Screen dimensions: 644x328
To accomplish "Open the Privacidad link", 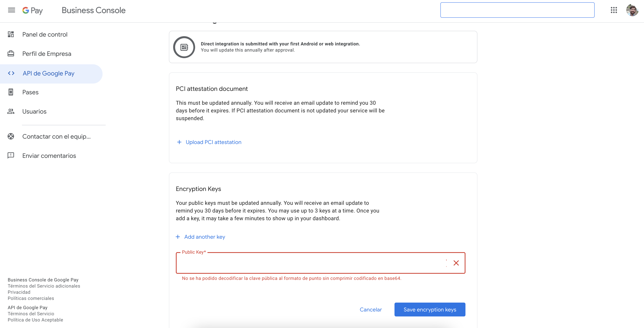I will pyautogui.click(x=19, y=292).
